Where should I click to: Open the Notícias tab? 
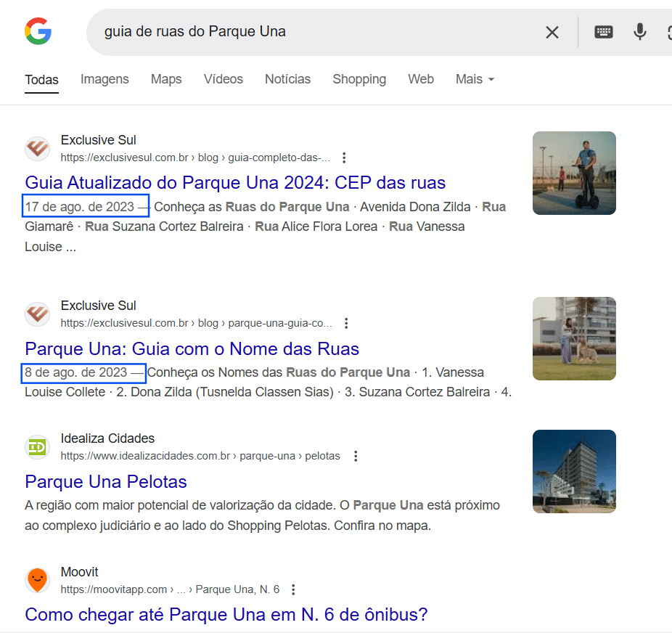tap(287, 79)
